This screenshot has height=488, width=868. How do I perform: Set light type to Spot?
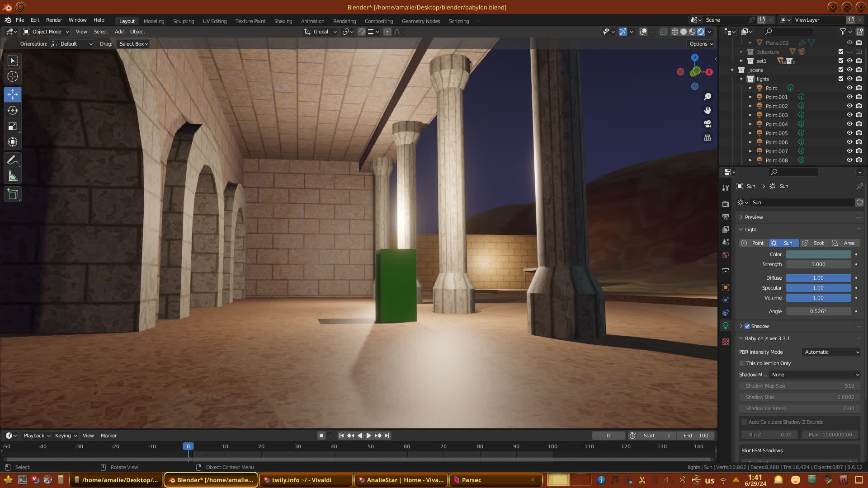click(814, 243)
